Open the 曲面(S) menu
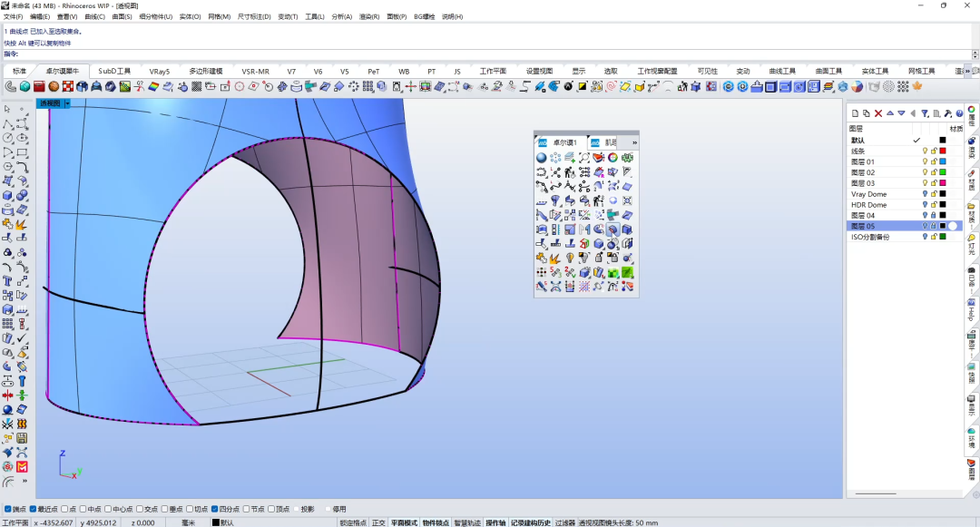This screenshot has height=527, width=980. (122, 17)
